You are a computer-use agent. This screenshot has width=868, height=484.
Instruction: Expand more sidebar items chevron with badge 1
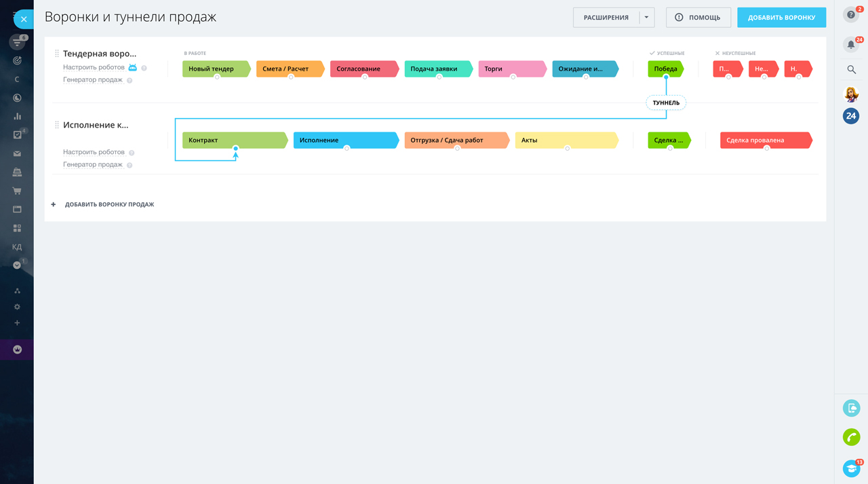tap(17, 265)
